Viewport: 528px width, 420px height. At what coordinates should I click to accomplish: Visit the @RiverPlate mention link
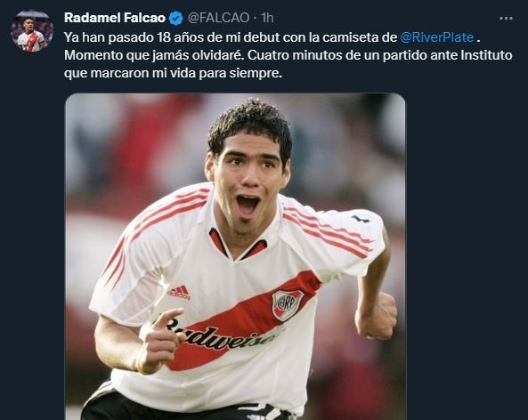point(437,37)
